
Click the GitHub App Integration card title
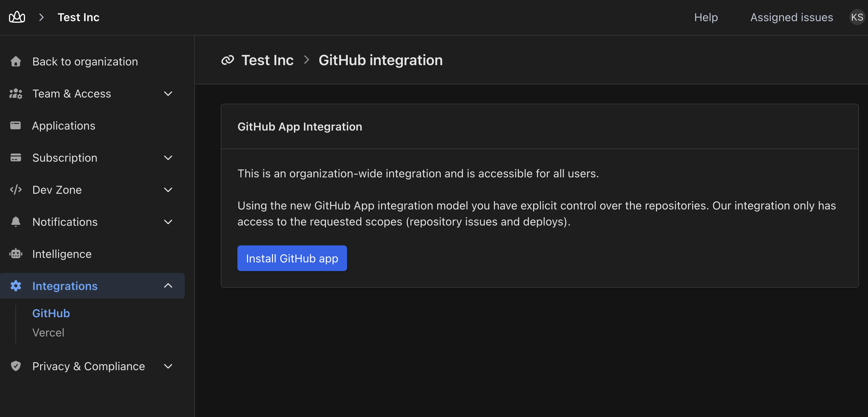coord(300,126)
